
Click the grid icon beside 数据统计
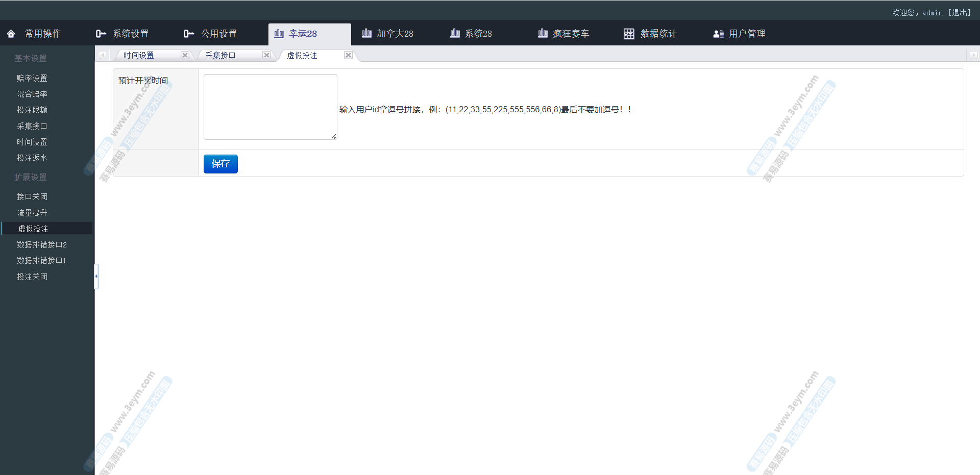pos(629,34)
